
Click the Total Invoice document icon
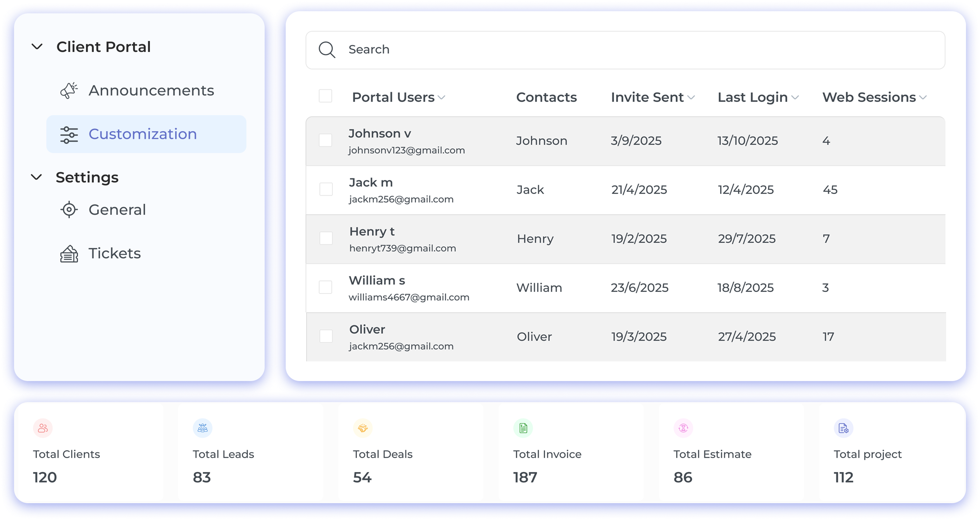click(523, 428)
